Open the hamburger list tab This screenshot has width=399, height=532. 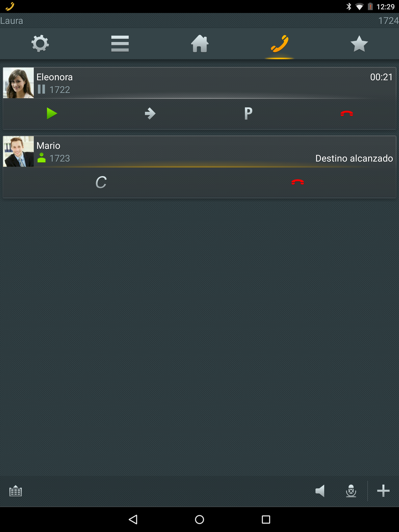point(120,43)
